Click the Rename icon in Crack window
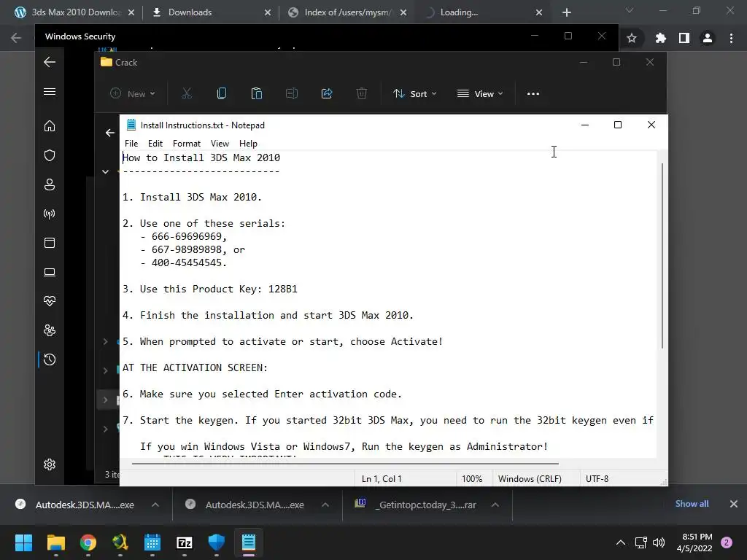 [x=292, y=94]
